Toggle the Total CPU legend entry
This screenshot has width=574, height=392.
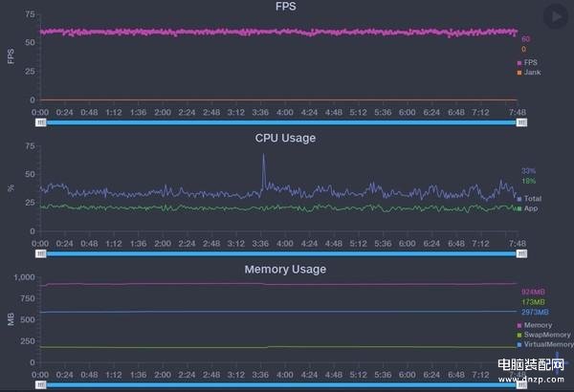click(529, 199)
